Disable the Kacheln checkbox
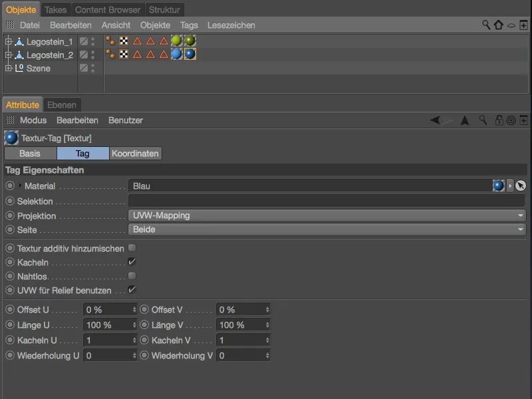The width and height of the screenshot is (532, 399). 132,262
